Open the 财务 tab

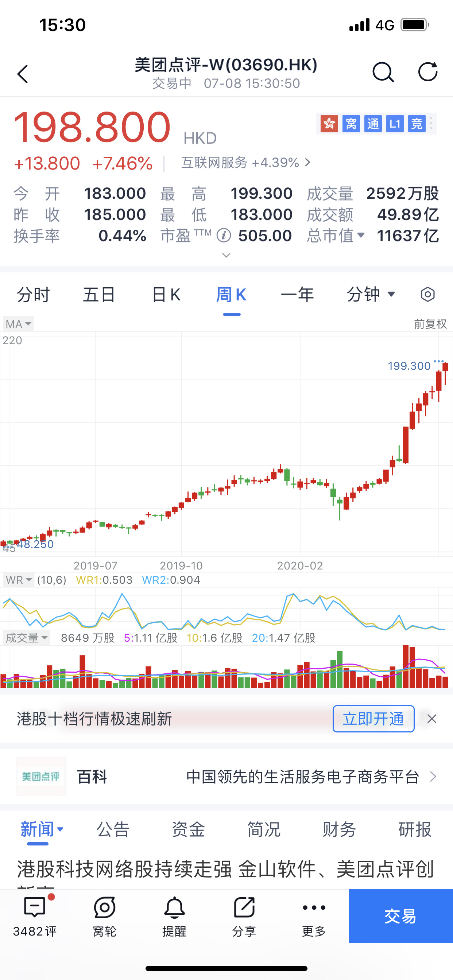click(339, 829)
